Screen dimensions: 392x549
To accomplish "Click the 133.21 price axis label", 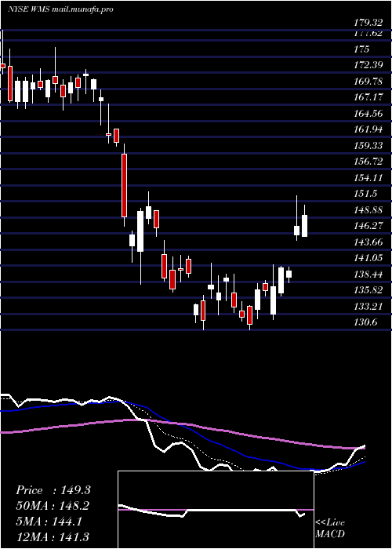I will click(x=368, y=307).
